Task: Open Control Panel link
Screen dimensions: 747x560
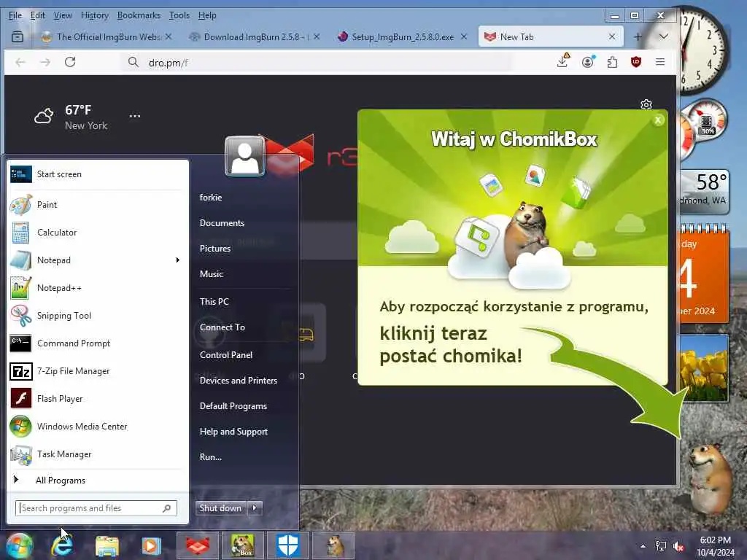Action: (226, 355)
